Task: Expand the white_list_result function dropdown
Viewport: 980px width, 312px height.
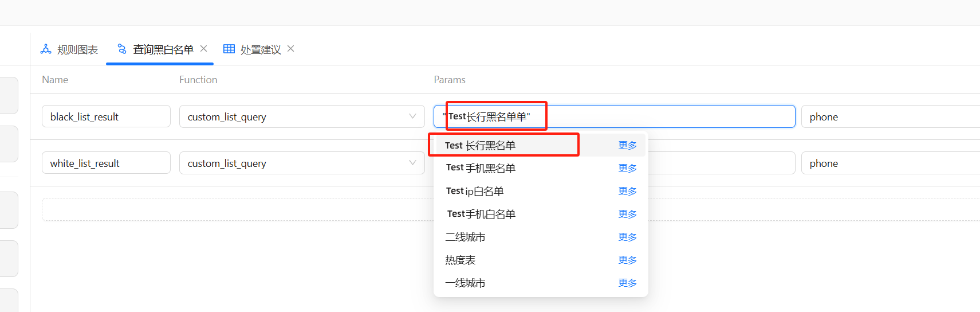Action: click(x=412, y=163)
